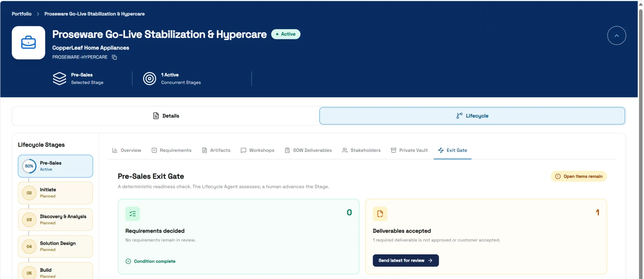The width and height of the screenshot is (644, 279).
Task: Open the Stakeholders sub-tab
Action: point(361,150)
